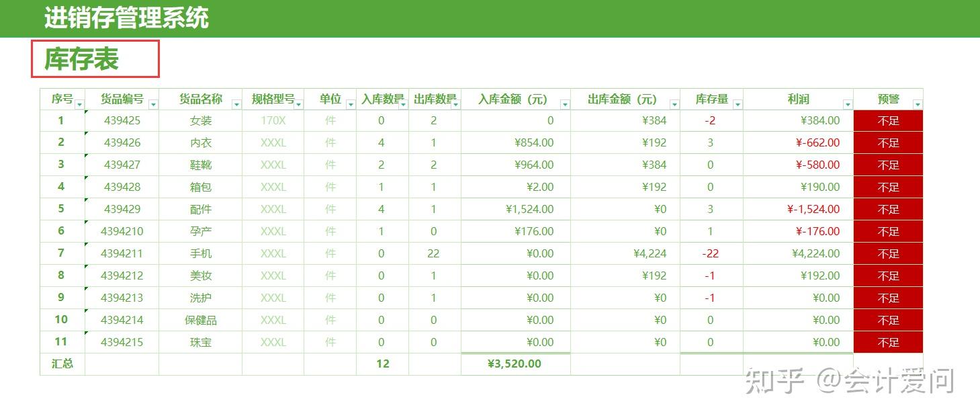This screenshot has width=980, height=420.
Task: Open the 序号 column filter dropdown
Action: pos(80,104)
